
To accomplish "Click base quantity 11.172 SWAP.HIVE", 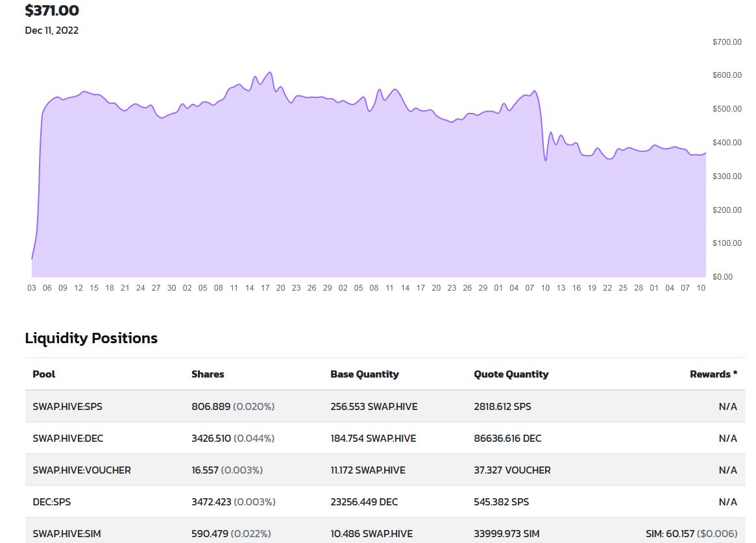I will (368, 470).
